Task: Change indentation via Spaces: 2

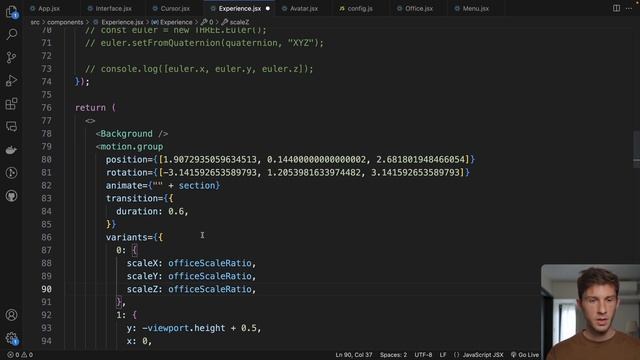Action: tap(393, 355)
